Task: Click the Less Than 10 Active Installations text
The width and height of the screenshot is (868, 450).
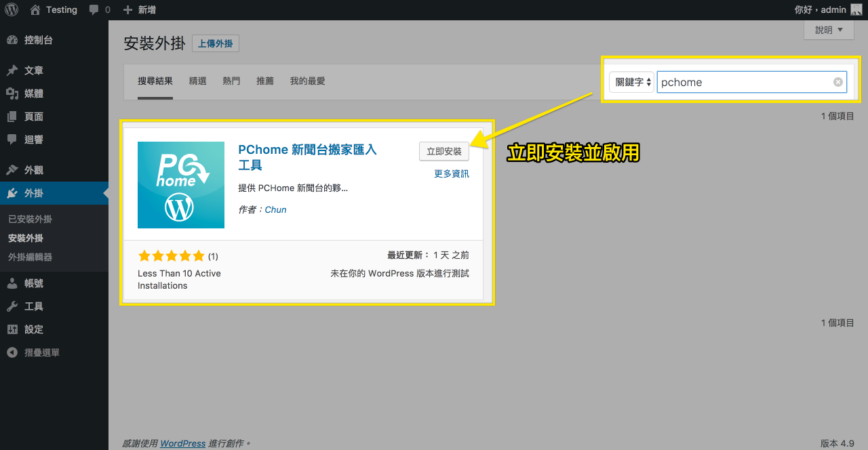Action: 179,279
